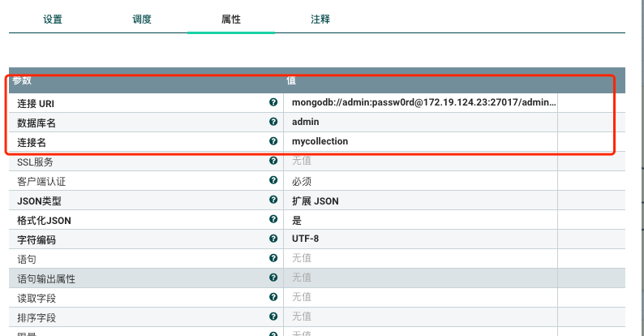644x336 pixels.
Task: Show help for 连接名 property
Action: (273, 141)
